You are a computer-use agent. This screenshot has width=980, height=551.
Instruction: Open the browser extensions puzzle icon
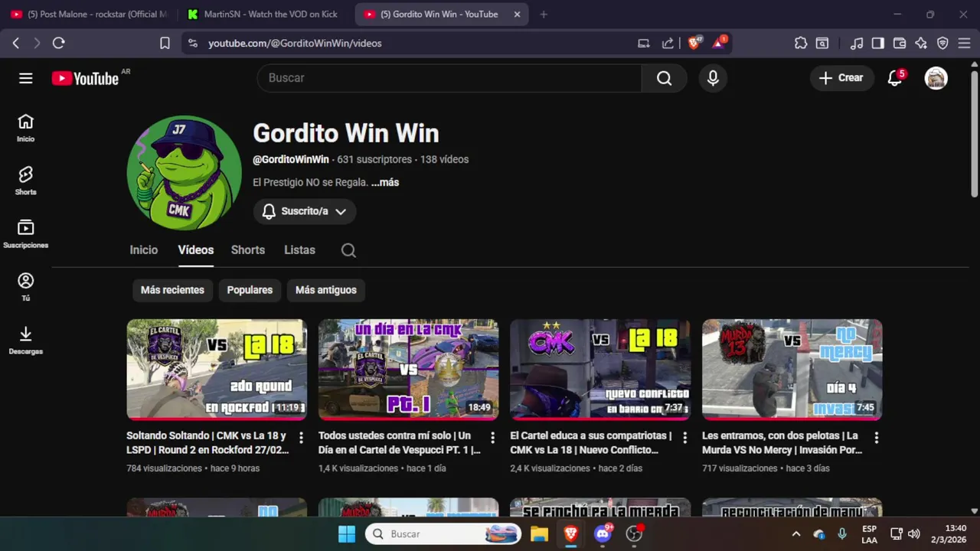pos(801,43)
